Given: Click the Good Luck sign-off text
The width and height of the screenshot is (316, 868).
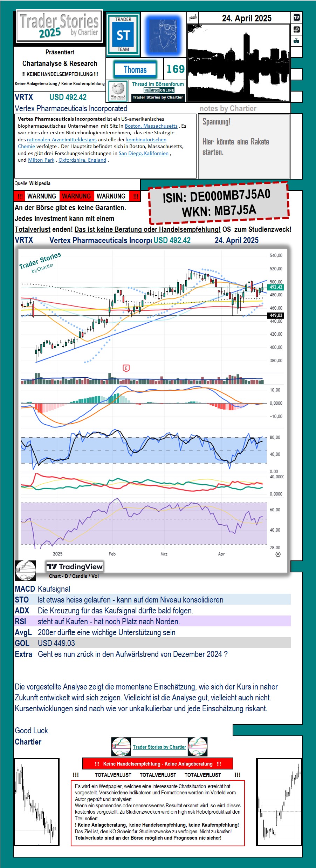Looking at the screenshot, I should click(31, 731).
